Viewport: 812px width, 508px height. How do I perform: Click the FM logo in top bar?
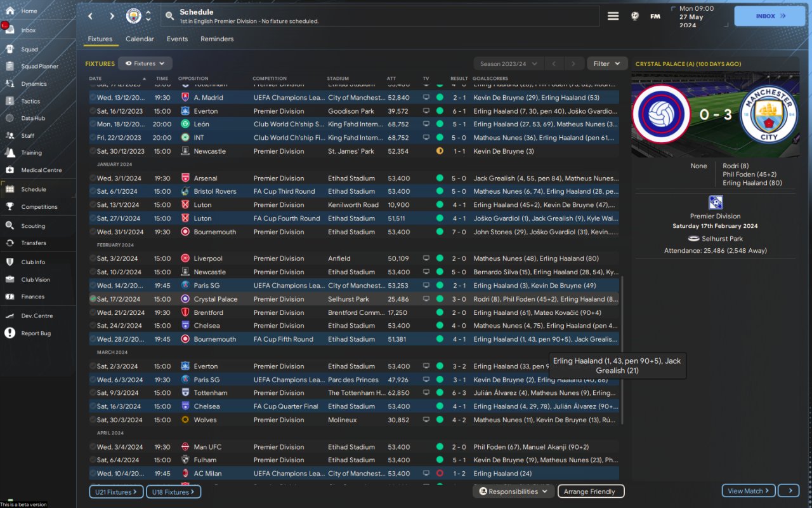coord(655,16)
